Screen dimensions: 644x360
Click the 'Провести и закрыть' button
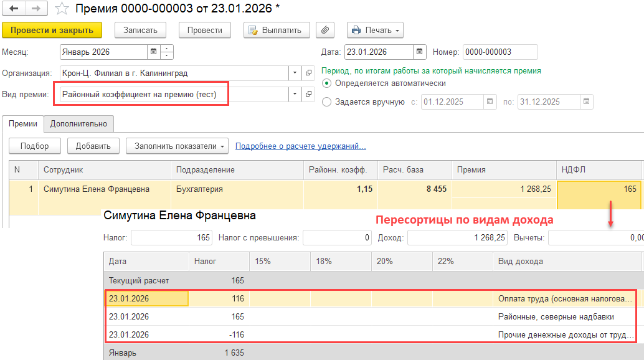pos(52,30)
